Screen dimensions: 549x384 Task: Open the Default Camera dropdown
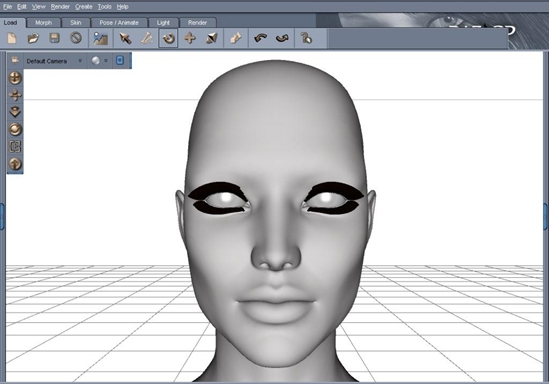point(54,61)
